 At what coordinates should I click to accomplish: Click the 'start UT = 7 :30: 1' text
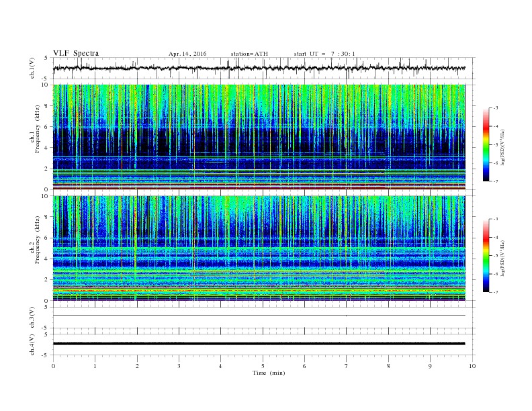pos(324,54)
